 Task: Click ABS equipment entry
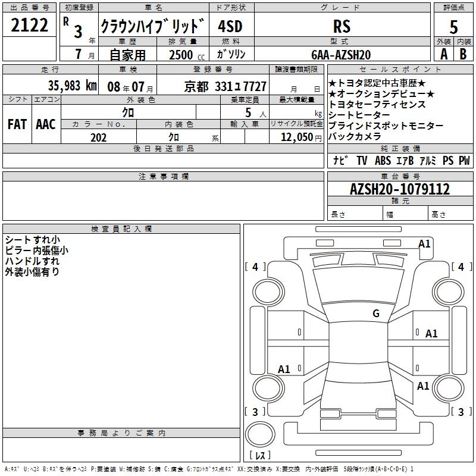click(383, 160)
